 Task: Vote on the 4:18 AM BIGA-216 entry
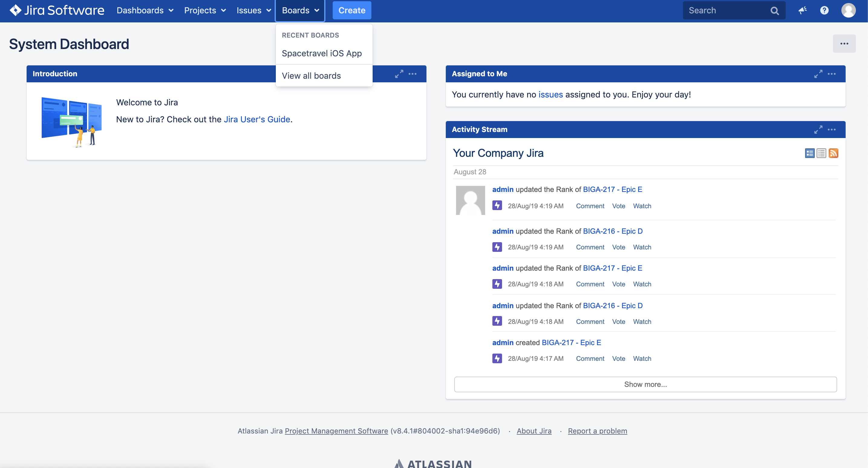click(619, 322)
